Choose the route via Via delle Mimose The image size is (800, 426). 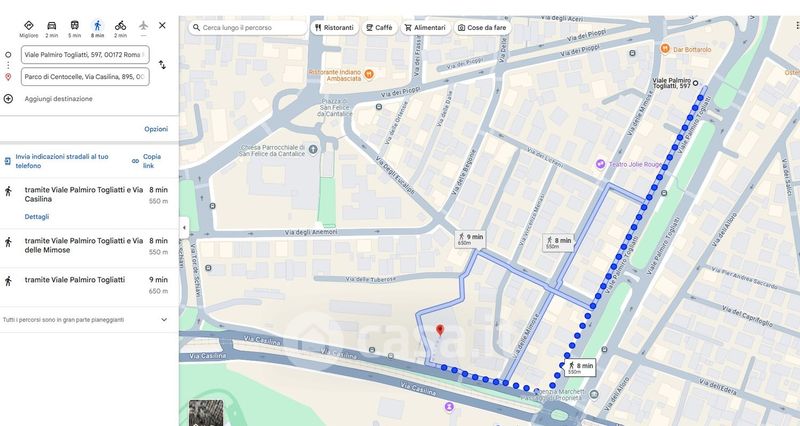(x=84, y=245)
